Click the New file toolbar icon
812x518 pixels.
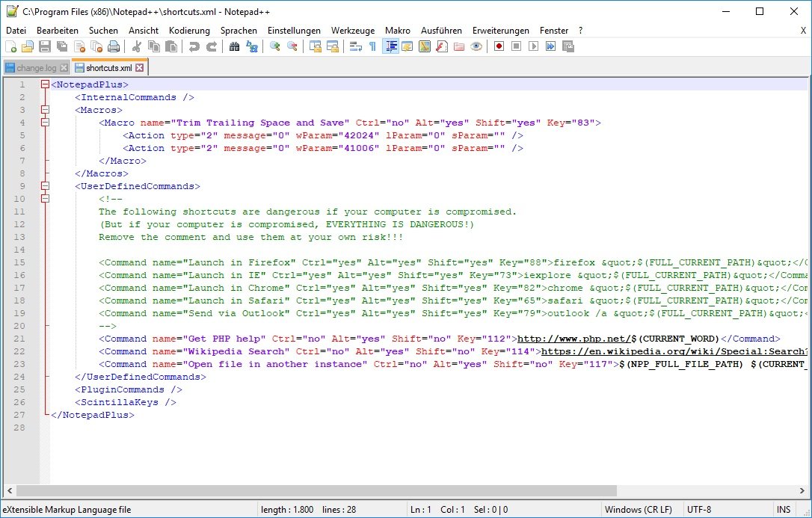10,46
